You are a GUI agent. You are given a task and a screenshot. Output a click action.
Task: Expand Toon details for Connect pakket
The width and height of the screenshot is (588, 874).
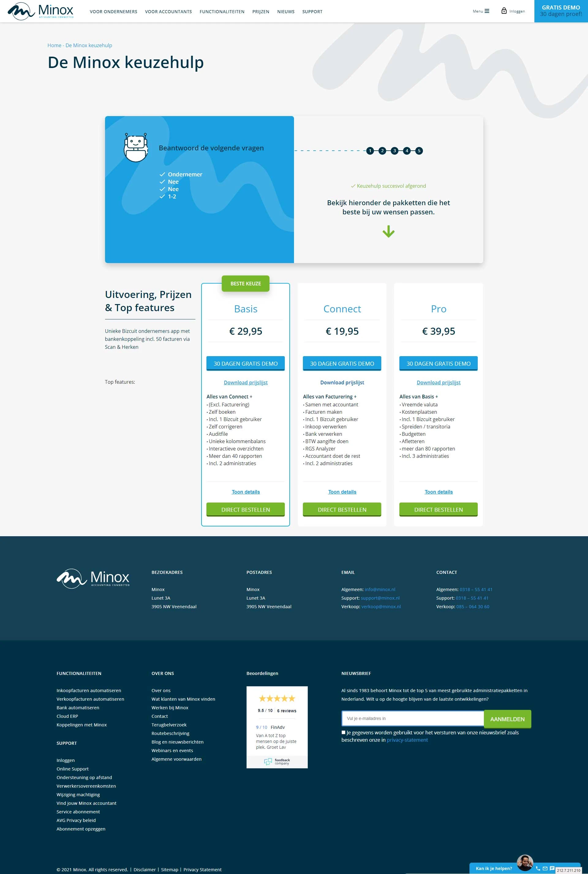tap(341, 491)
